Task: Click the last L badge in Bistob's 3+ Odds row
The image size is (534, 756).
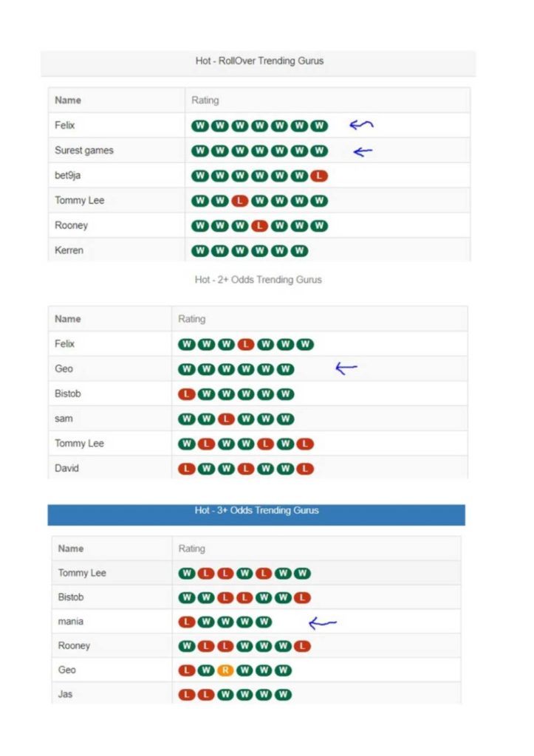Action: click(302, 598)
